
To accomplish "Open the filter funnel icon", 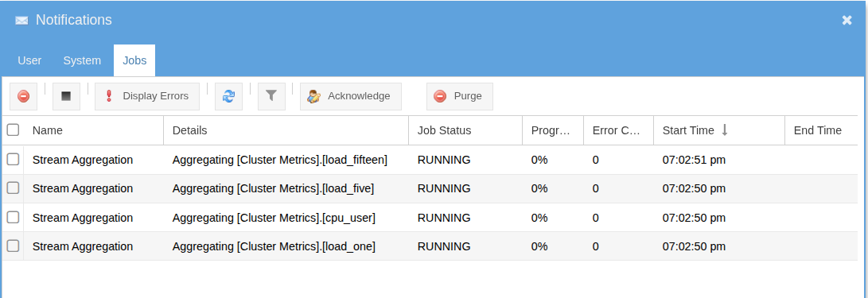I will tap(271, 96).
